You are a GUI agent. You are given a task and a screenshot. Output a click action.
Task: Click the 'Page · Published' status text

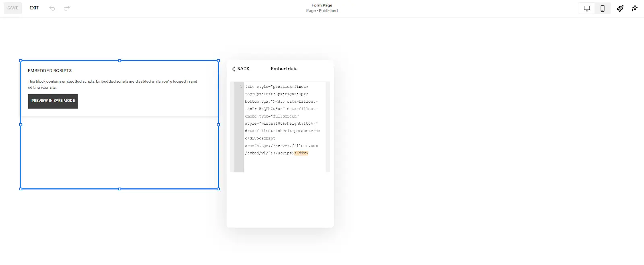pos(322,11)
